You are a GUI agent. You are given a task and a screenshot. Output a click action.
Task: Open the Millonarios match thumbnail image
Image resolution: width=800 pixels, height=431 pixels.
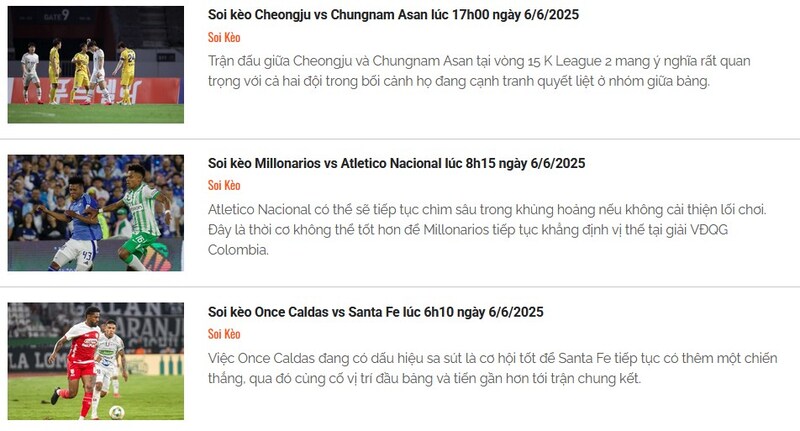click(x=96, y=213)
